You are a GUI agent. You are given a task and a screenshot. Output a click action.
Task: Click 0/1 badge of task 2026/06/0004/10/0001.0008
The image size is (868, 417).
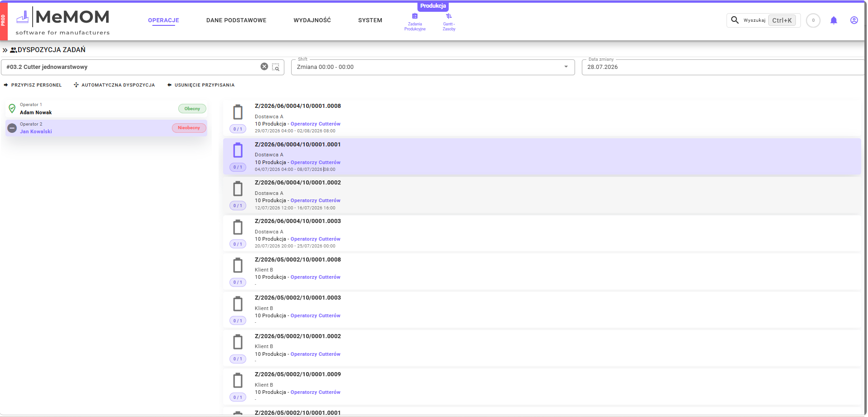coord(238,129)
